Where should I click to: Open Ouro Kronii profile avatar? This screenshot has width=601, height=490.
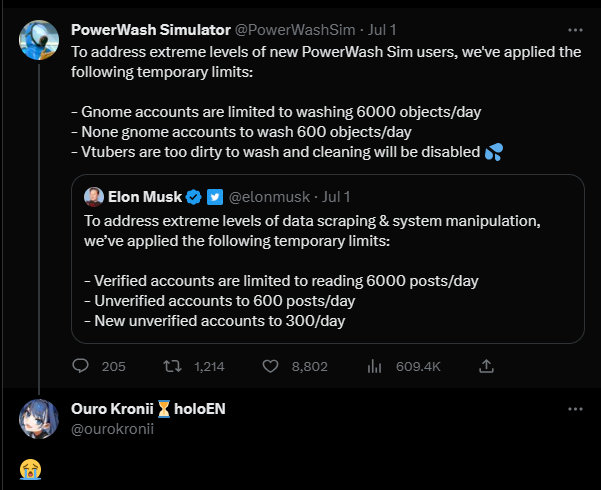pos(39,419)
